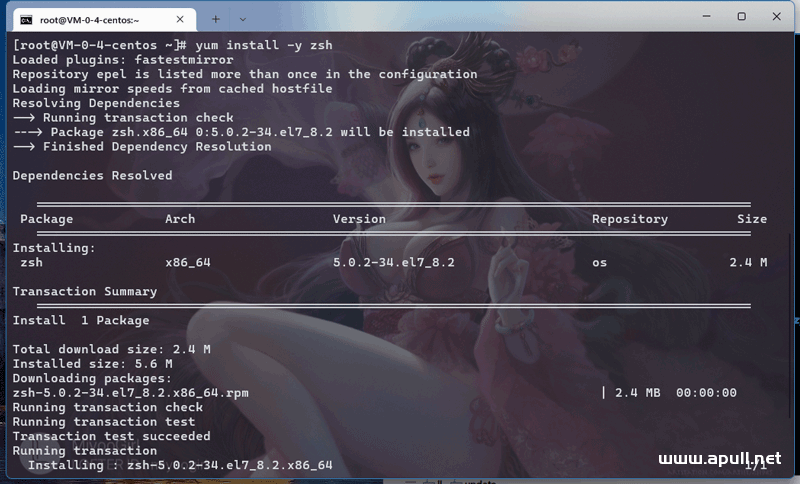Click 'Finished Dependency Resolution' line
Viewport: 800px width, 484px height.
tap(157, 147)
